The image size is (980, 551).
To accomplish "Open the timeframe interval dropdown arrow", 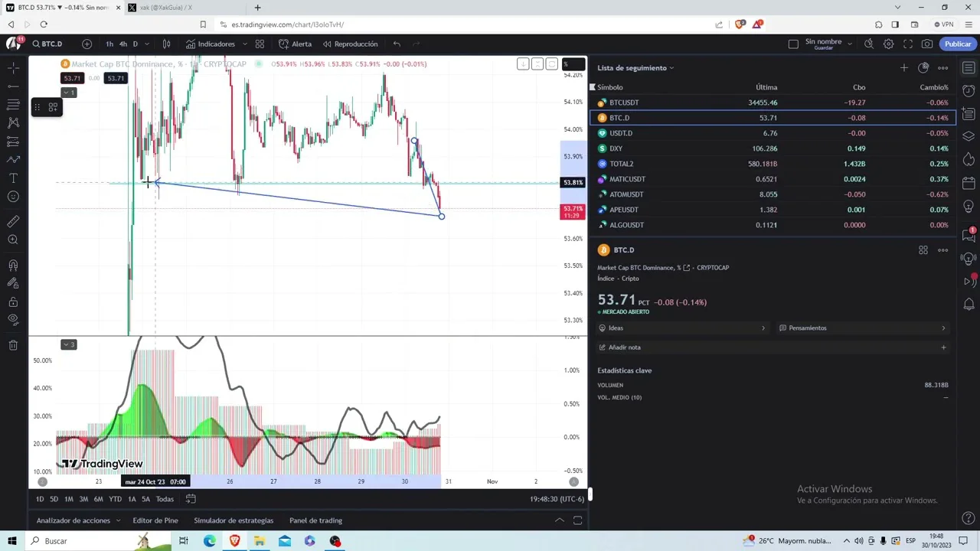I will (x=147, y=44).
